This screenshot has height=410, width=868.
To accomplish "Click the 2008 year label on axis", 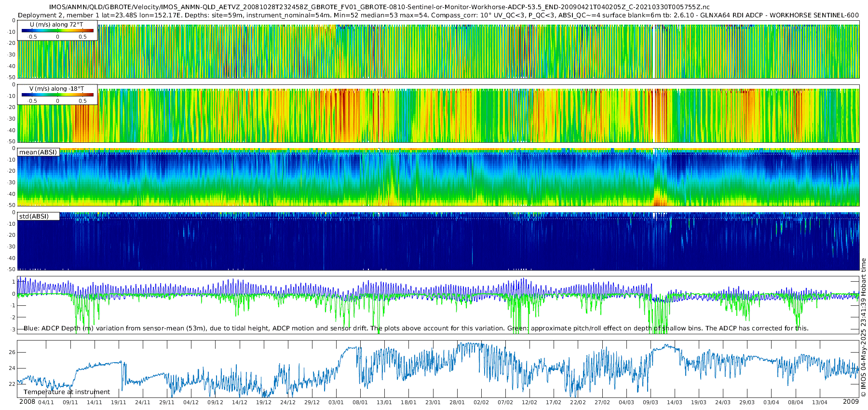I will (27, 402).
